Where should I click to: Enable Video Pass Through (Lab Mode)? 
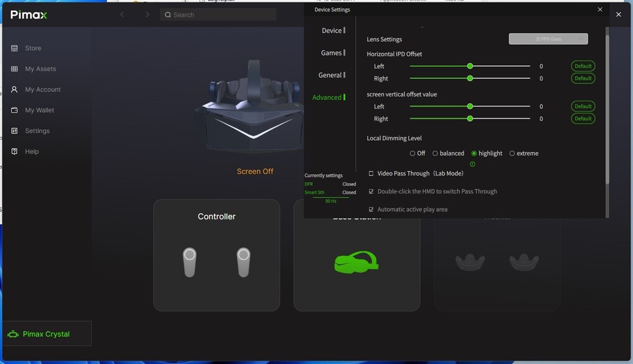point(371,173)
